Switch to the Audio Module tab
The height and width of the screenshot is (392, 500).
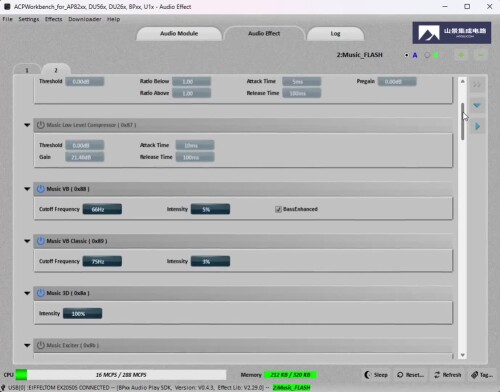[x=179, y=33]
